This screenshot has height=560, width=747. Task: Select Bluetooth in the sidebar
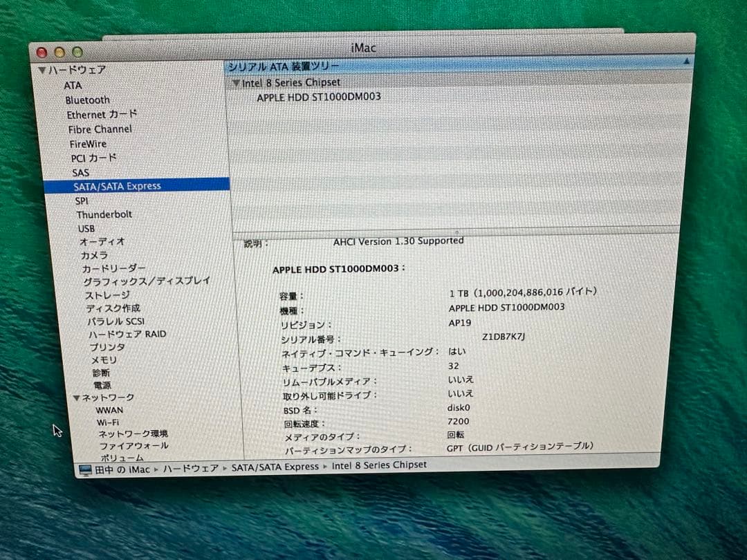point(88,100)
